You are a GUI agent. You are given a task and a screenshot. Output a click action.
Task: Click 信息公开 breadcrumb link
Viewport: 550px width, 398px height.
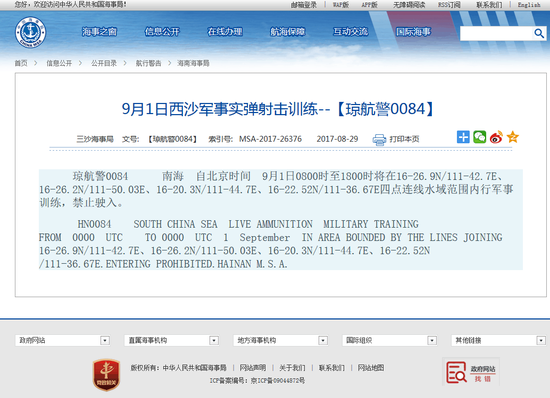(x=59, y=63)
